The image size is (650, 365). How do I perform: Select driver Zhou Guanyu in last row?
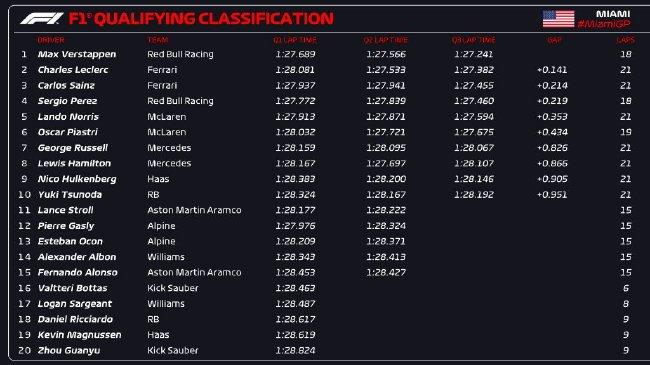[69, 350]
